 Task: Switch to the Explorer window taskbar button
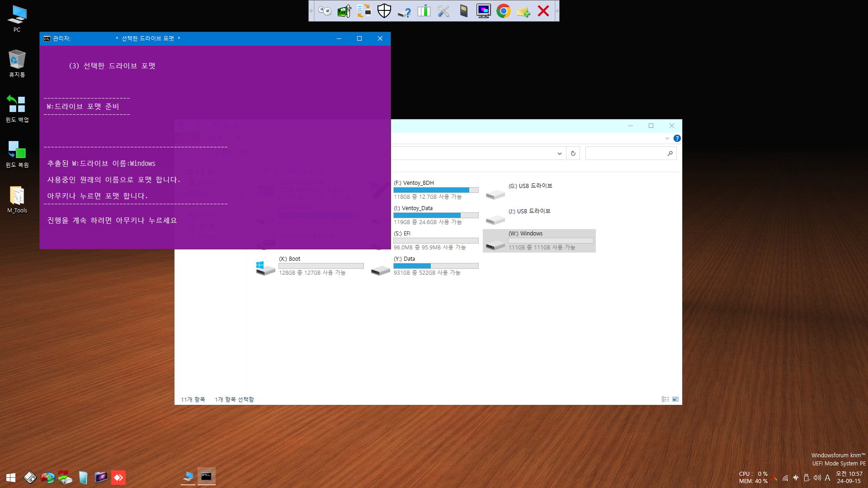coord(188,477)
